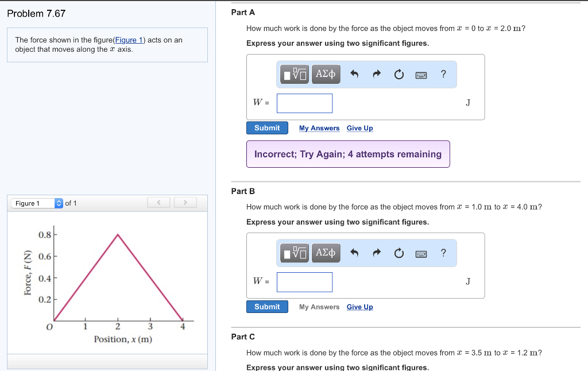The height and width of the screenshot is (371, 588).
Task: Open help question mark in Part B
Action: pos(443,253)
